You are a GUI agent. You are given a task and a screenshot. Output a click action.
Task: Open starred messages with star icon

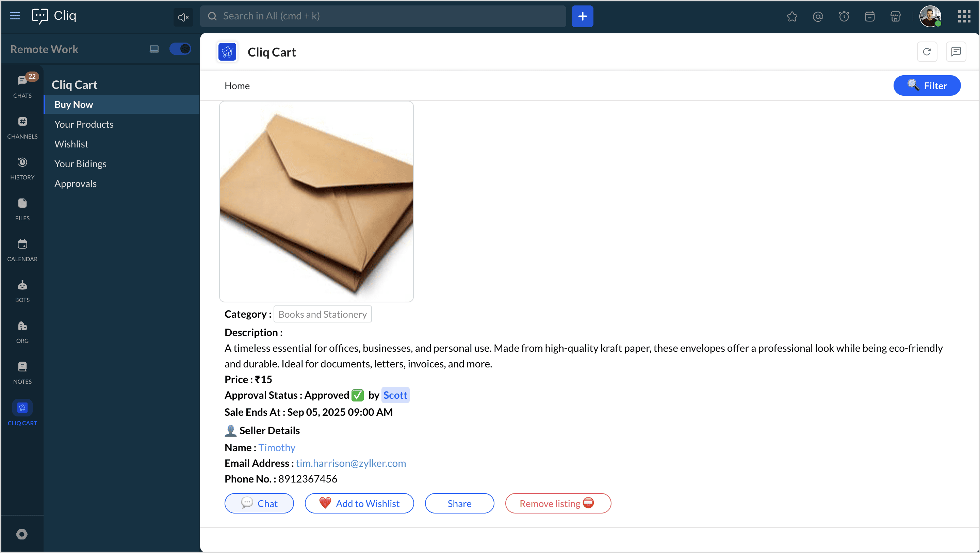(792, 16)
